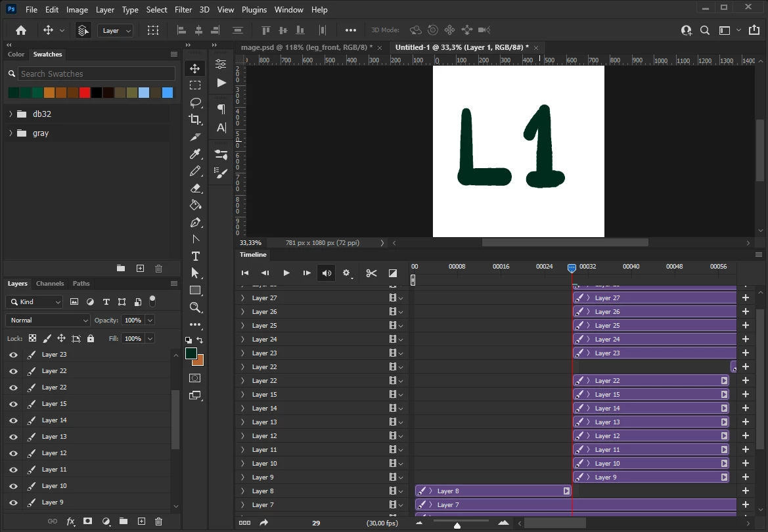The height and width of the screenshot is (532, 768).
Task: Open the blend mode Normal dropdown
Action: pos(48,320)
